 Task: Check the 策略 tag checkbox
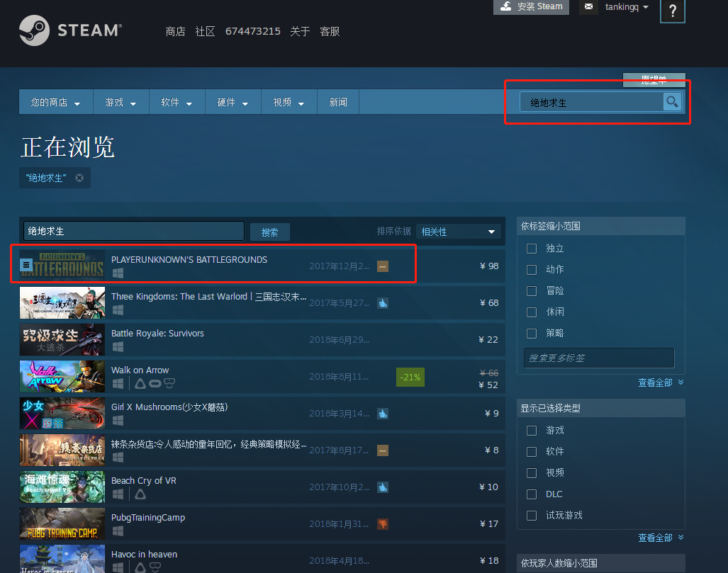click(532, 333)
